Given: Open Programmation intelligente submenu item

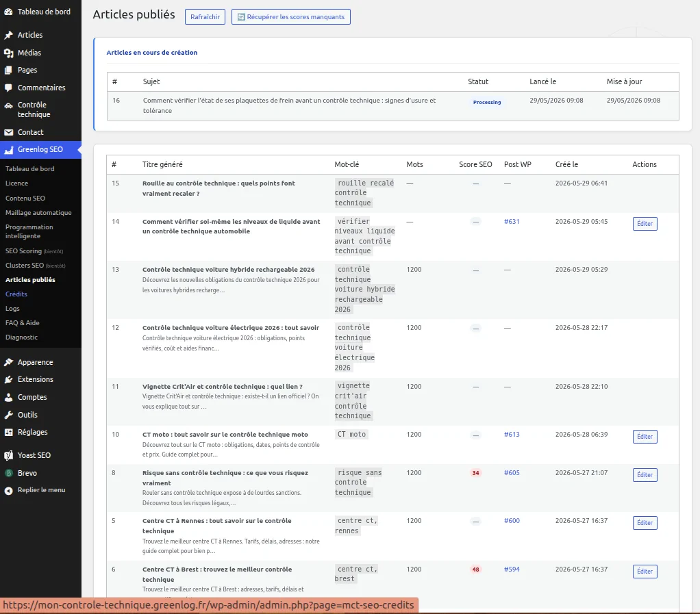Looking at the screenshot, I should (29, 231).
